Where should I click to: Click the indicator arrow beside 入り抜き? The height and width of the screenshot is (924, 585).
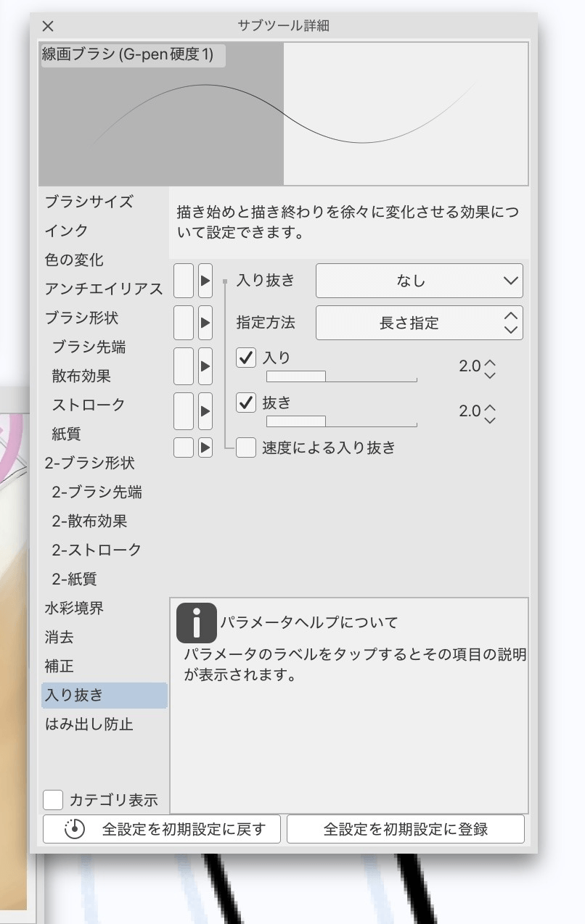click(204, 281)
